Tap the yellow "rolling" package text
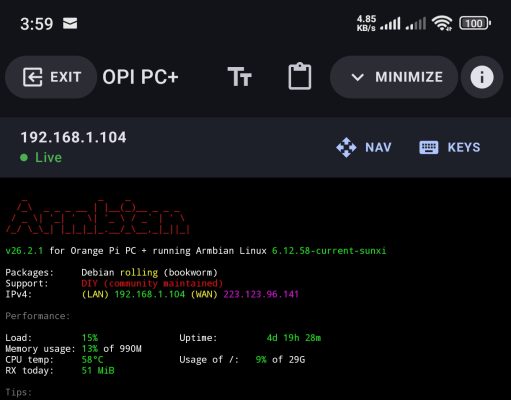The image size is (511, 400). click(139, 273)
